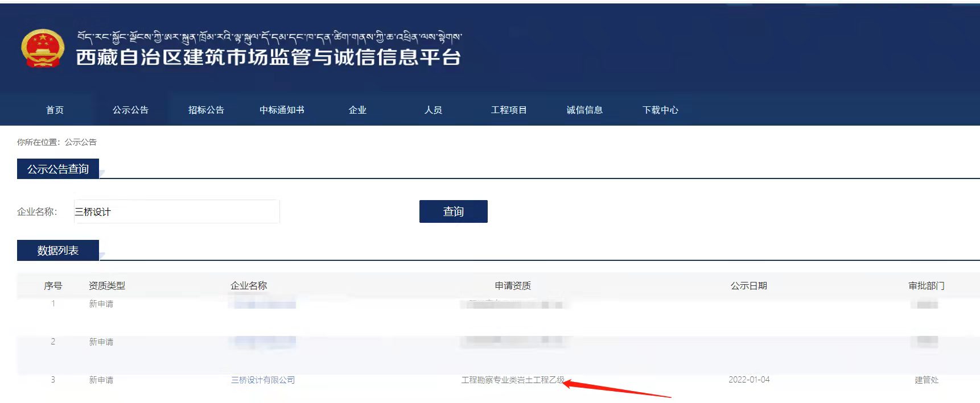980x403 pixels.
Task: Click the 工程勘察专业类岩土工程乙级 qualification text
Action: (512, 380)
